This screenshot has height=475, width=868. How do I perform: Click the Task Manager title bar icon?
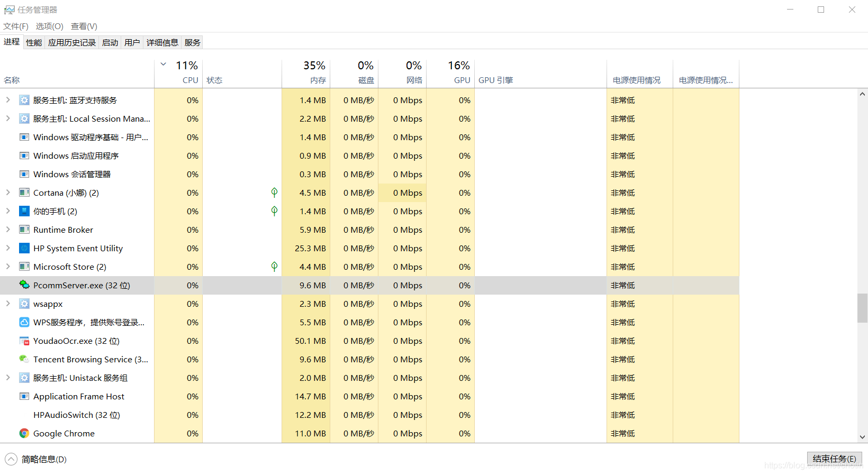10,10
